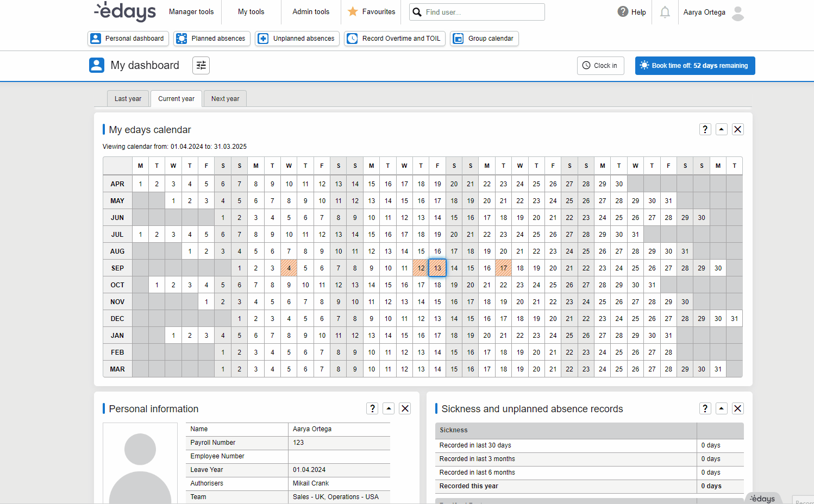Switch to Last year tab

point(128,99)
